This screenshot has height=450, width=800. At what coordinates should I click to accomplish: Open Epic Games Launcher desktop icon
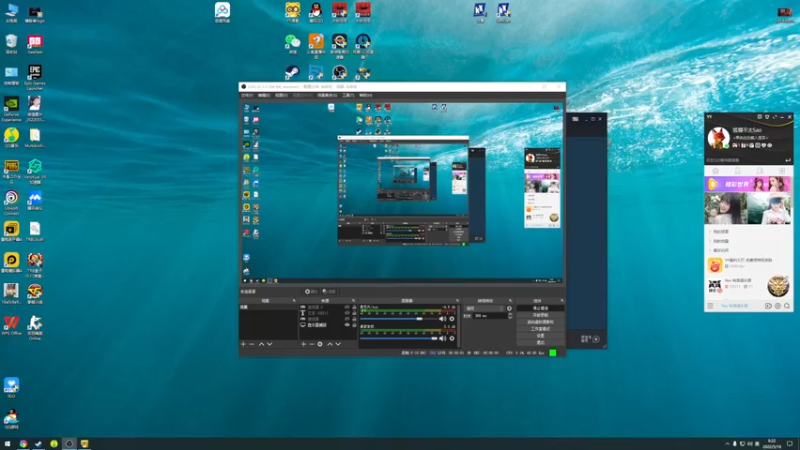(x=35, y=77)
